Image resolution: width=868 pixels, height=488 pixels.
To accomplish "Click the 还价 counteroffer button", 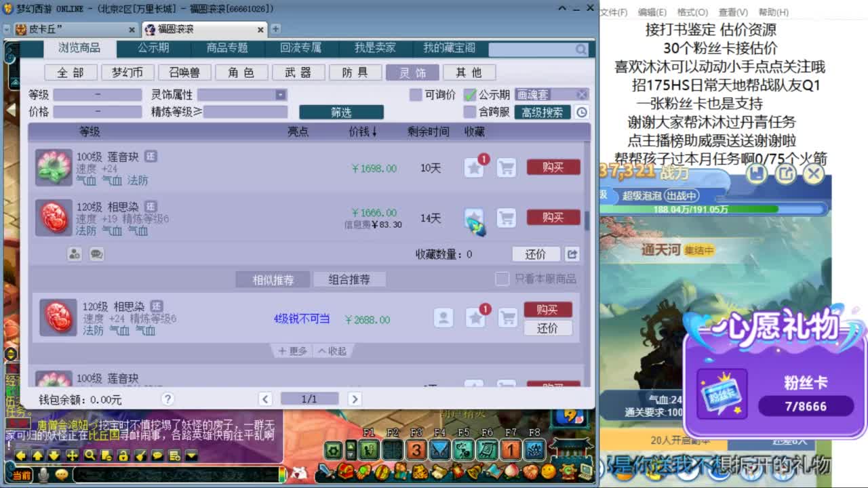I will (x=536, y=254).
